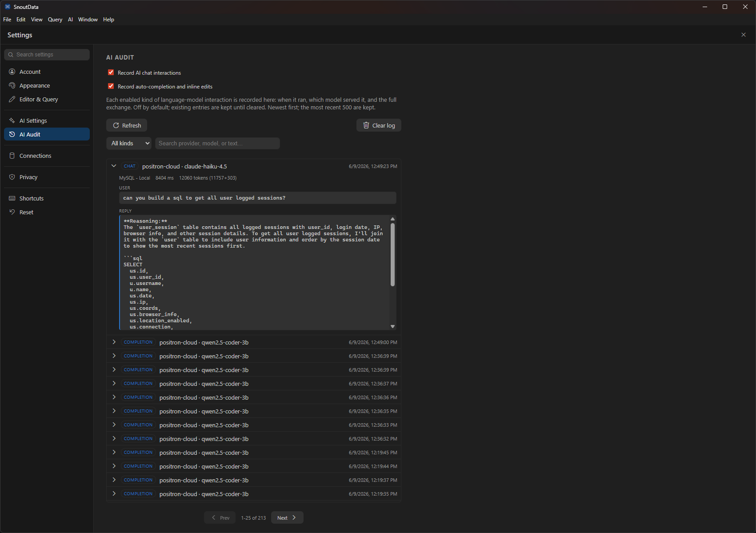
Task: Open the Account settings icon
Action: coord(12,72)
